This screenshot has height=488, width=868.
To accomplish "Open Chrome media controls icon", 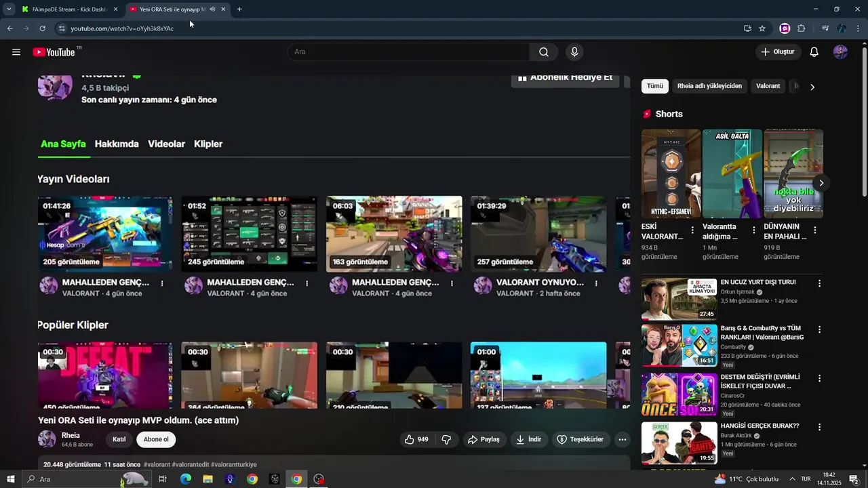I will point(825,28).
